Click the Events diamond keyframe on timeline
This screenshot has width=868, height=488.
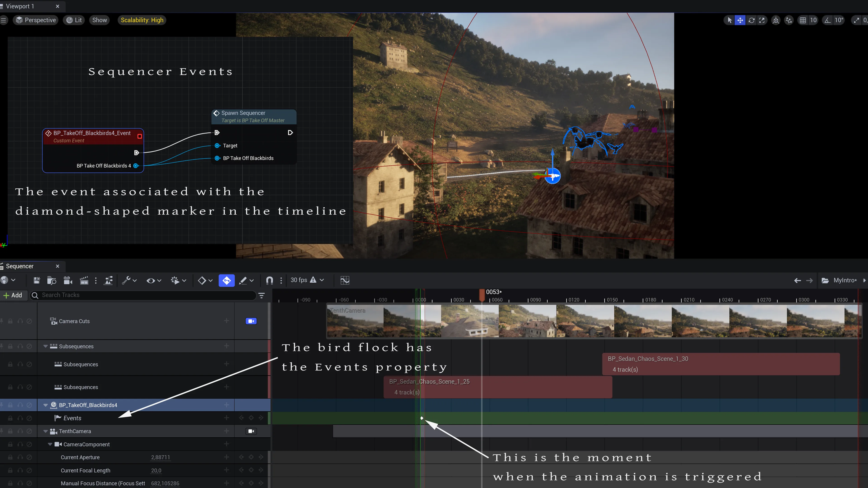click(422, 418)
